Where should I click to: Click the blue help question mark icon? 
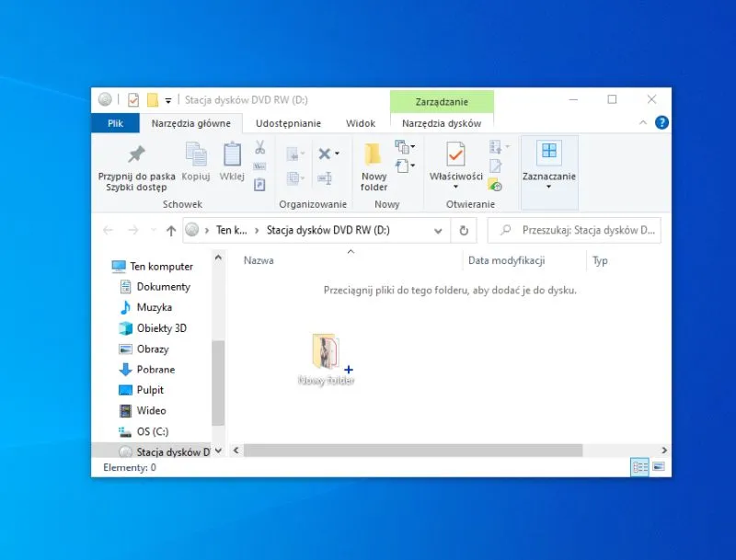661,122
